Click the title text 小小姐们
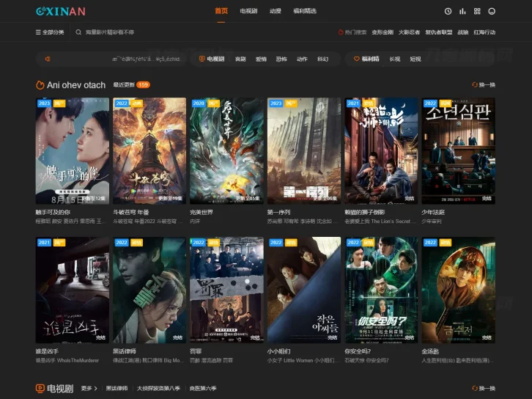 coord(278,351)
